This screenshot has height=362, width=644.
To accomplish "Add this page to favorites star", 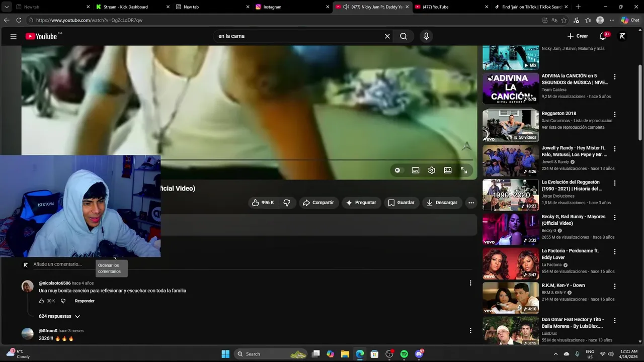I will click(564, 20).
